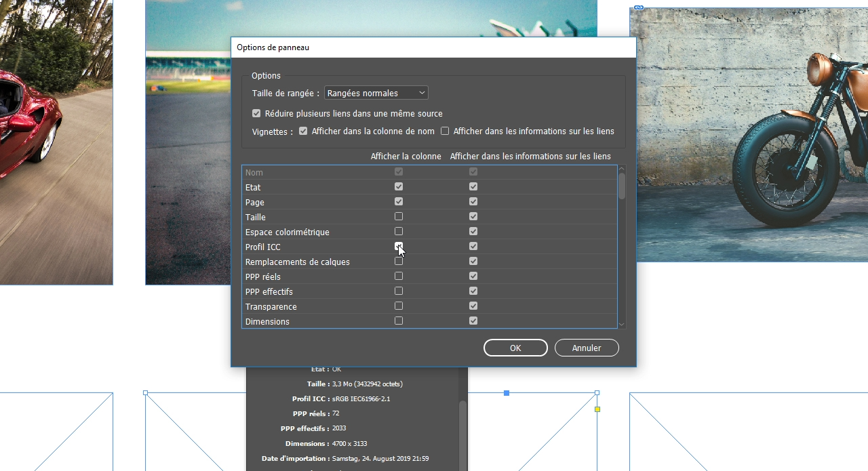The image size is (868, 471).
Task: Click the 'Nom' row label
Action: pos(254,173)
